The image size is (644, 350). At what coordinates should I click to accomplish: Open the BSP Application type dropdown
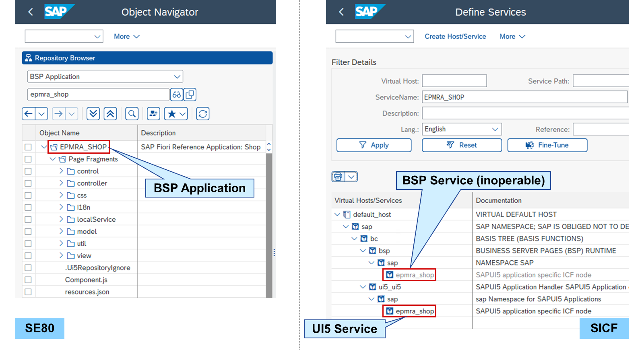(177, 77)
